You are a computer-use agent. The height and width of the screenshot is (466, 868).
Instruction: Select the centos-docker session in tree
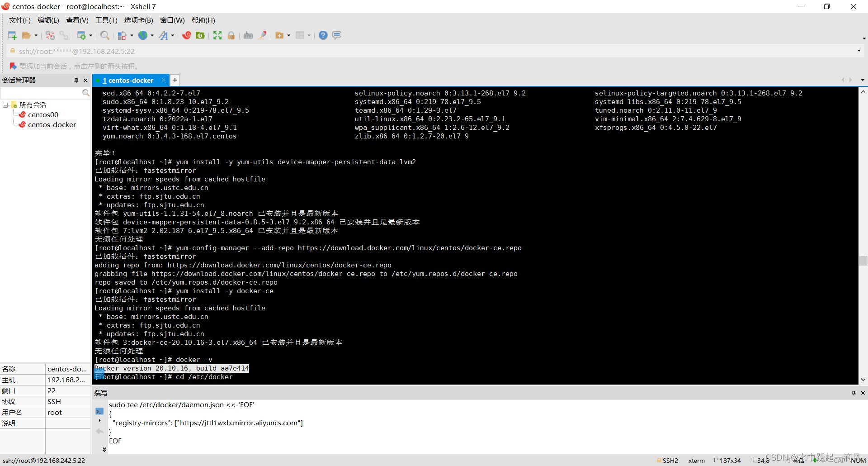pos(52,125)
